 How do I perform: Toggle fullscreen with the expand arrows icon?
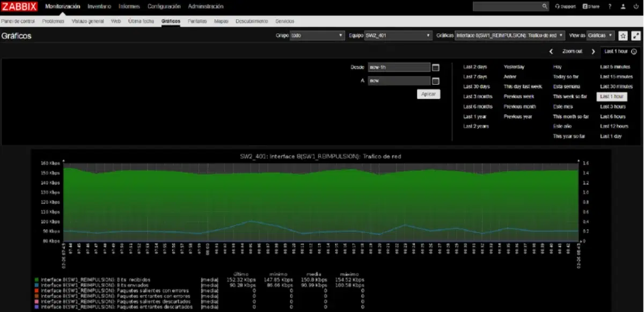click(636, 35)
